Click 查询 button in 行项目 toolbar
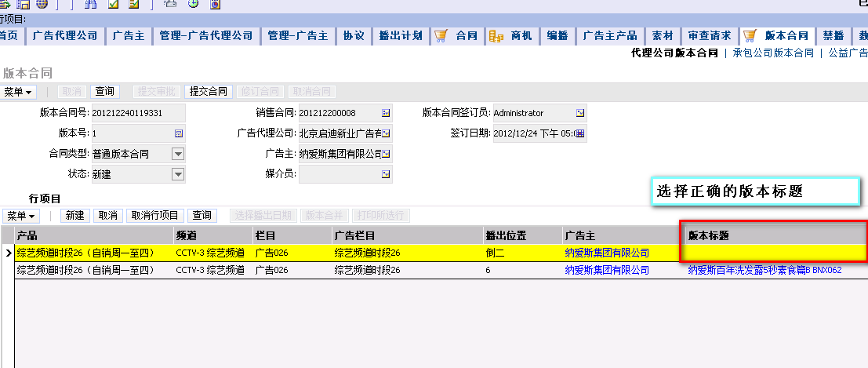Screen dimensions: 868x368 pos(202,216)
